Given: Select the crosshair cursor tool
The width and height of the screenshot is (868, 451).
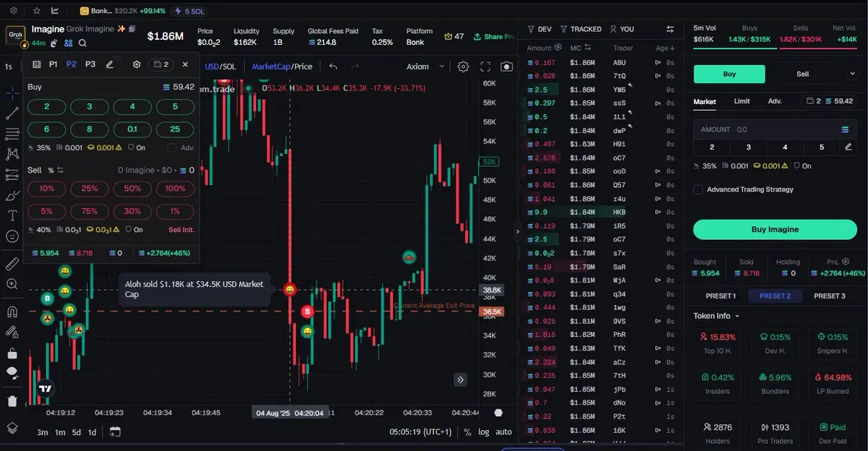Looking at the screenshot, I should click(12, 93).
